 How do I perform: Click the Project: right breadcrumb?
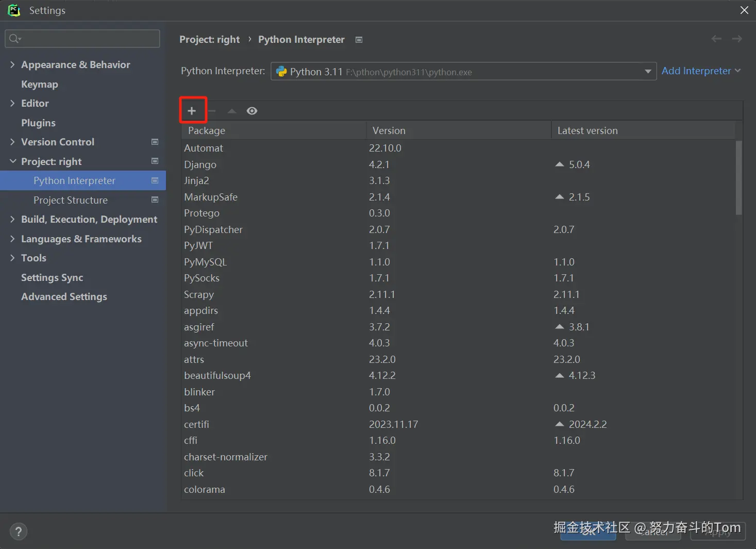pos(209,40)
